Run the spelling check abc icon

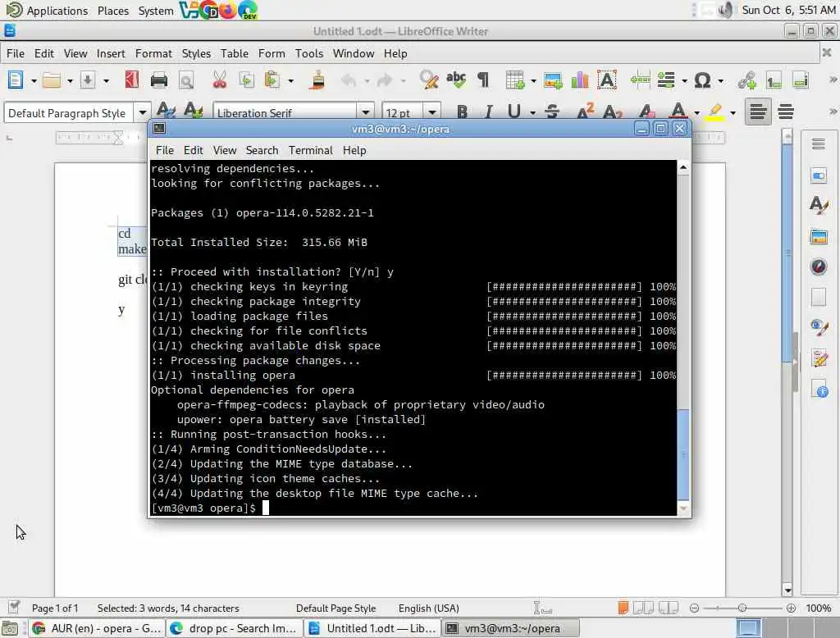point(456,80)
